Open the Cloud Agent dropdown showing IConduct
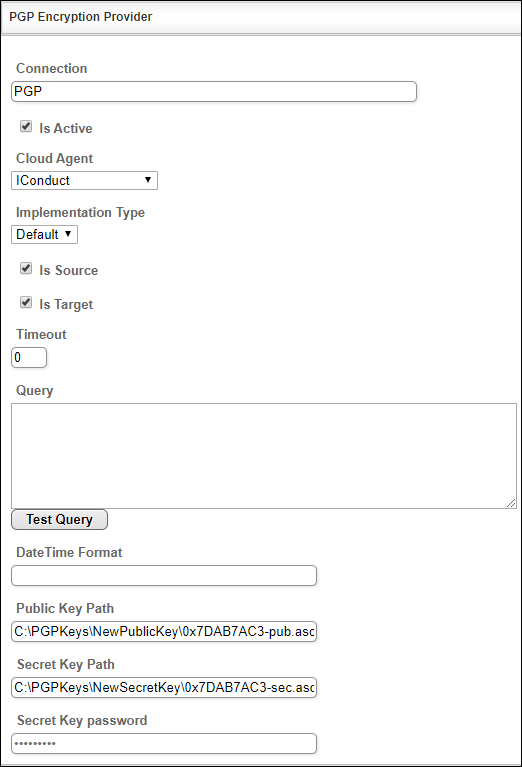The image size is (522, 767). 84,180
